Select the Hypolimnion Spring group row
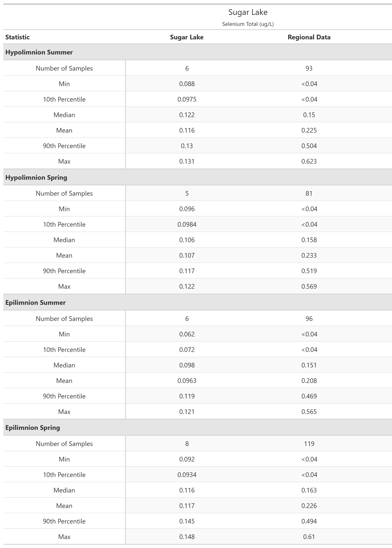392x548 pixels. coord(36,177)
